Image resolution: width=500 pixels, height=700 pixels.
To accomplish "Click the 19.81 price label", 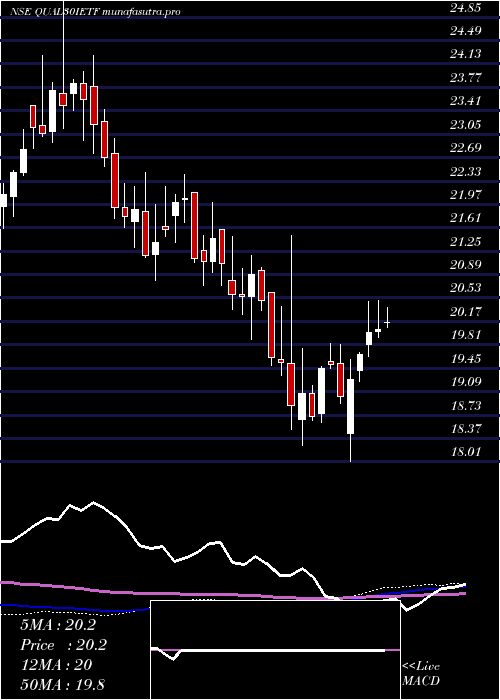I will [466, 334].
